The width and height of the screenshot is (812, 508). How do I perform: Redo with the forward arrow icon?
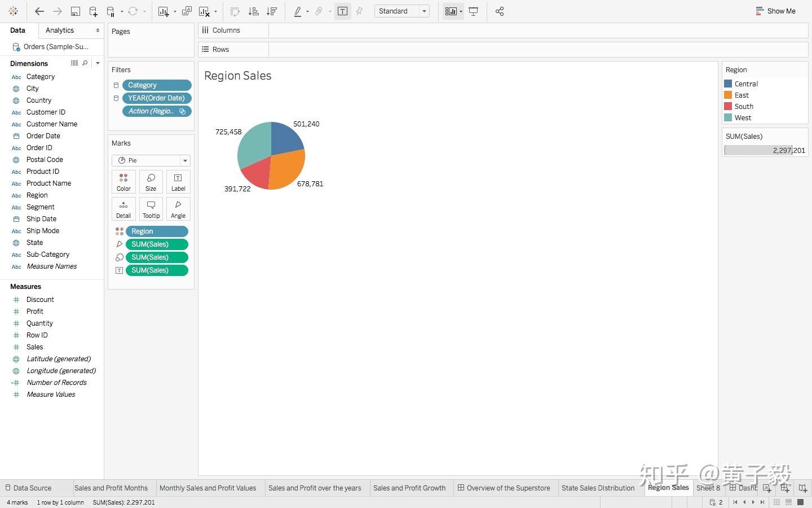click(57, 11)
